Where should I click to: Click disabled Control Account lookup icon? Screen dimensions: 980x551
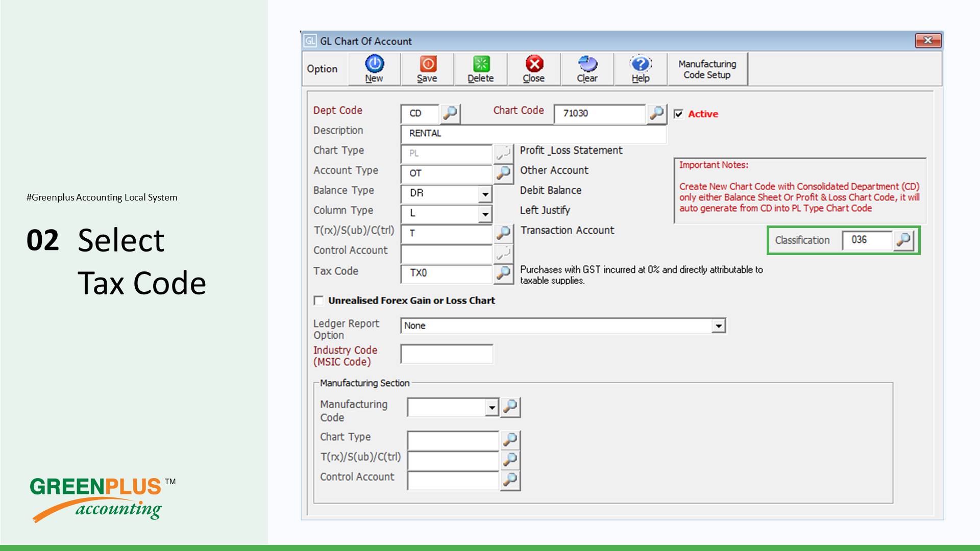[503, 253]
